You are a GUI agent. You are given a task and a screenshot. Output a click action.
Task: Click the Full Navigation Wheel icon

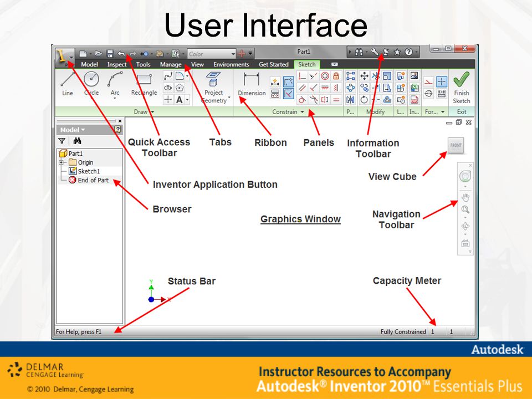coord(465,176)
